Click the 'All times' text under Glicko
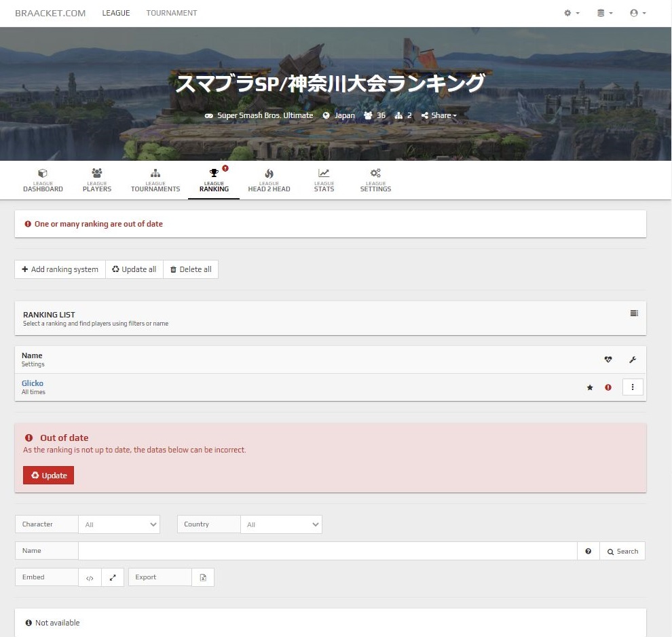This screenshot has height=637, width=672. coord(33,392)
